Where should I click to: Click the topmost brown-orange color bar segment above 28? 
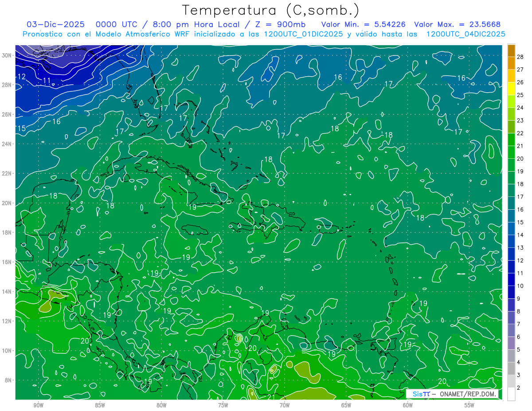tap(511, 51)
